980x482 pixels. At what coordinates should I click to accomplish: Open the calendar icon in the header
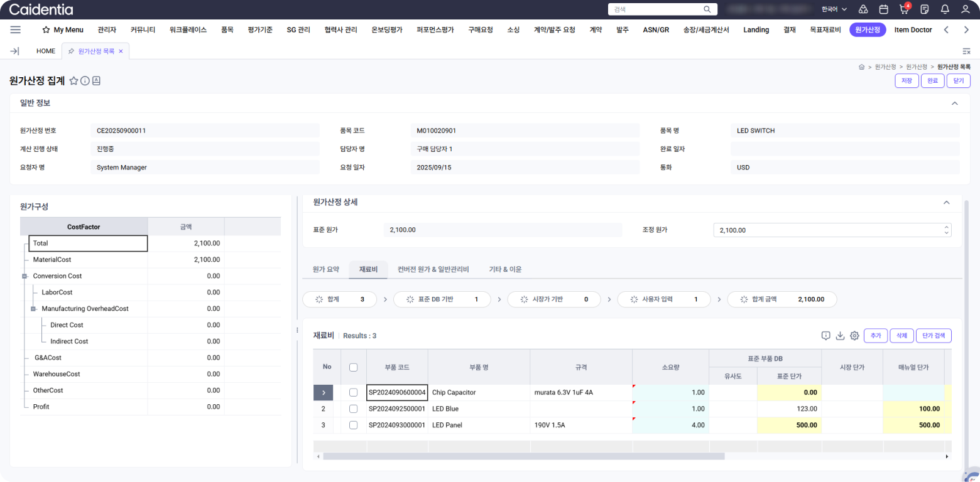pos(883,9)
